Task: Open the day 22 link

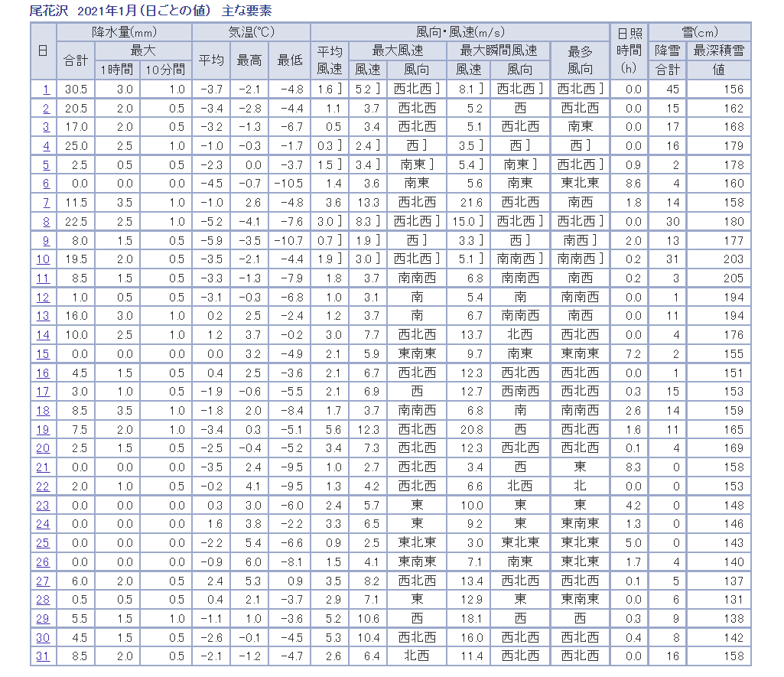Action: coord(43,487)
